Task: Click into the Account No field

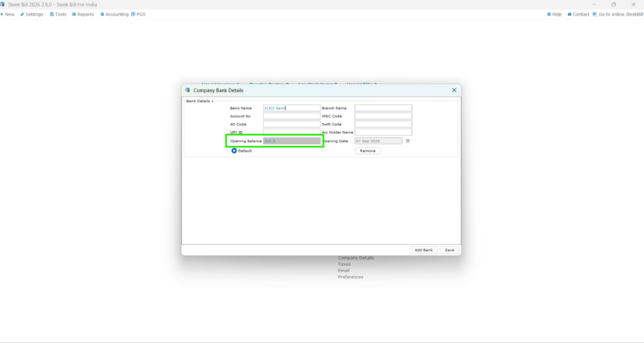Action: [x=292, y=116]
